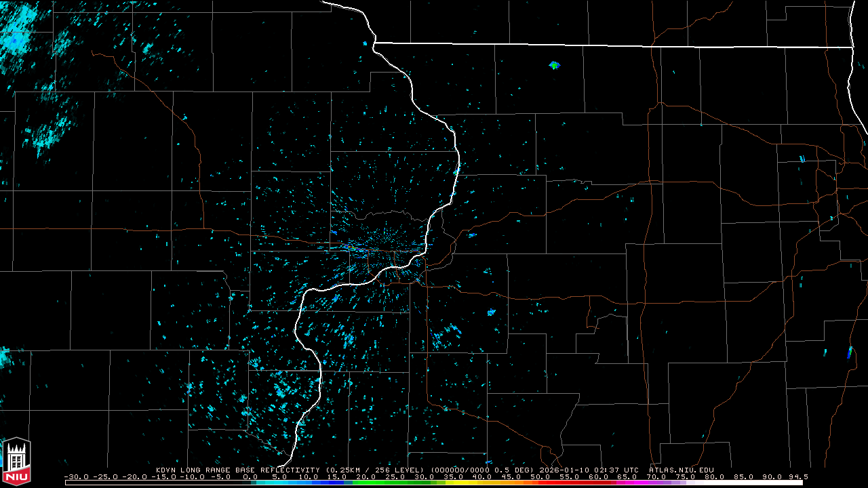Click the cyan echo at left edge
868x488 pixels.
(3, 357)
